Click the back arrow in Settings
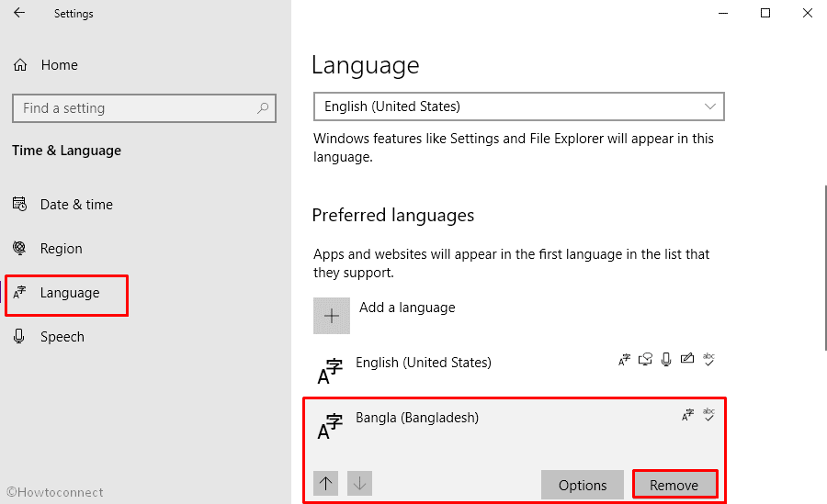The width and height of the screenshot is (827, 504). [x=19, y=13]
